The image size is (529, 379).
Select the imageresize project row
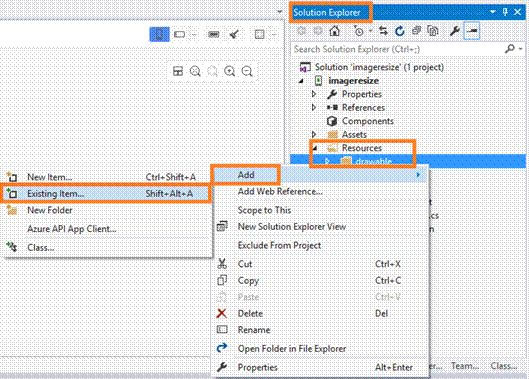point(353,81)
